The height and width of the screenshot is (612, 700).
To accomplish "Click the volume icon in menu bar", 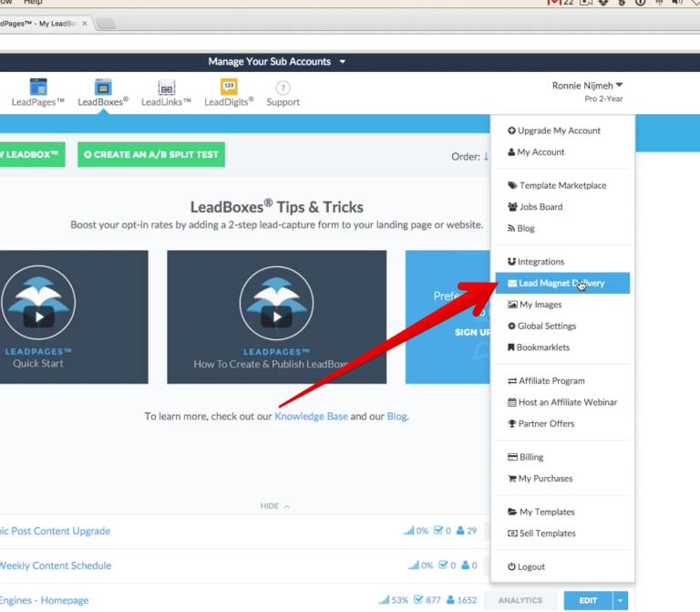I will 677,2.
